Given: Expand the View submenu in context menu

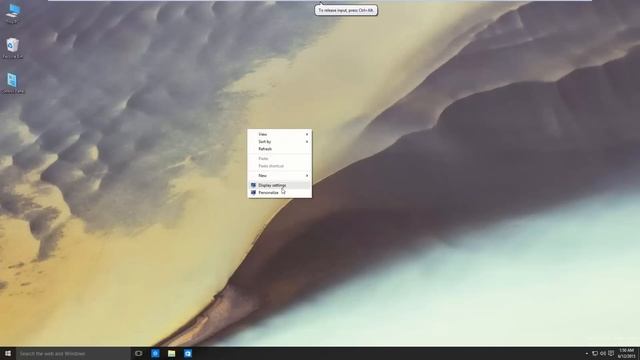Looking at the screenshot, I should click(280, 134).
